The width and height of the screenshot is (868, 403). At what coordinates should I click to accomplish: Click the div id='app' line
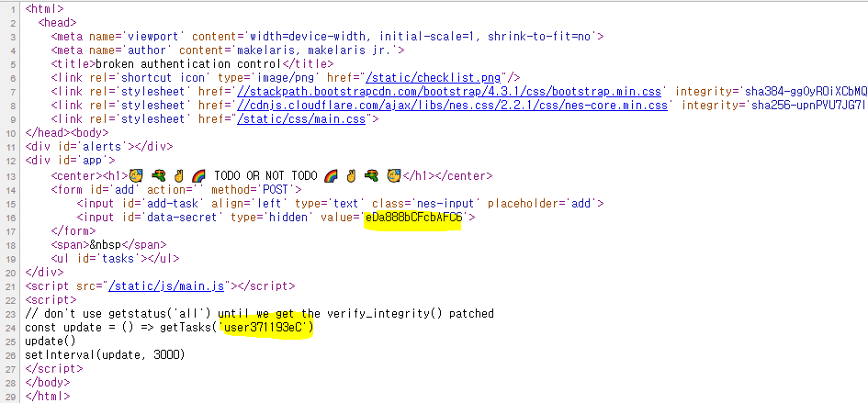(x=71, y=160)
